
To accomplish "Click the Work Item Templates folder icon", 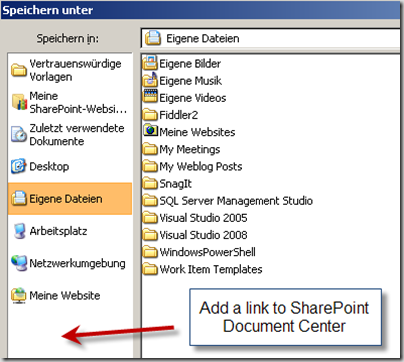I will 150,269.
